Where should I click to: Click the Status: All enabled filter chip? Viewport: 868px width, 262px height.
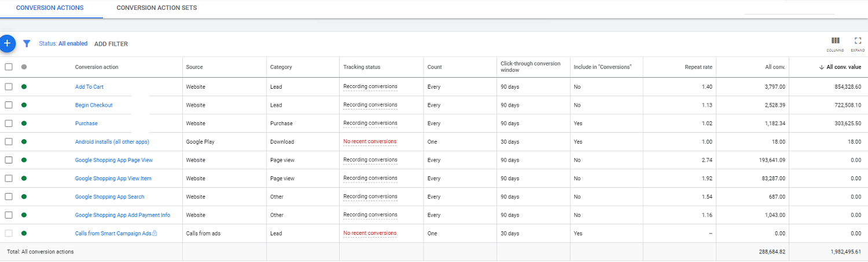(64, 43)
